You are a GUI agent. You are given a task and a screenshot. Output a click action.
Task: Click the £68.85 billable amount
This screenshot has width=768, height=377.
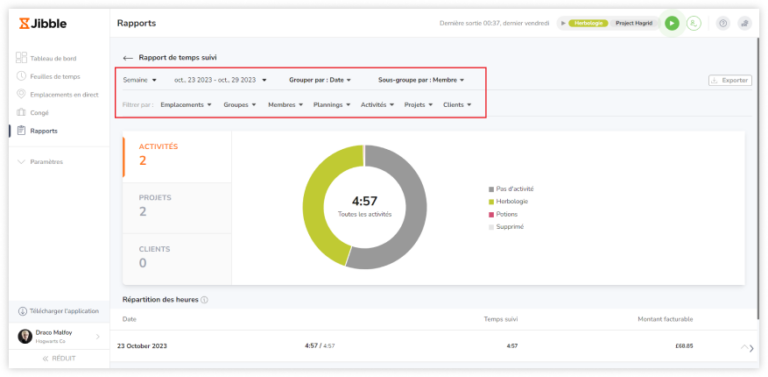coord(684,346)
